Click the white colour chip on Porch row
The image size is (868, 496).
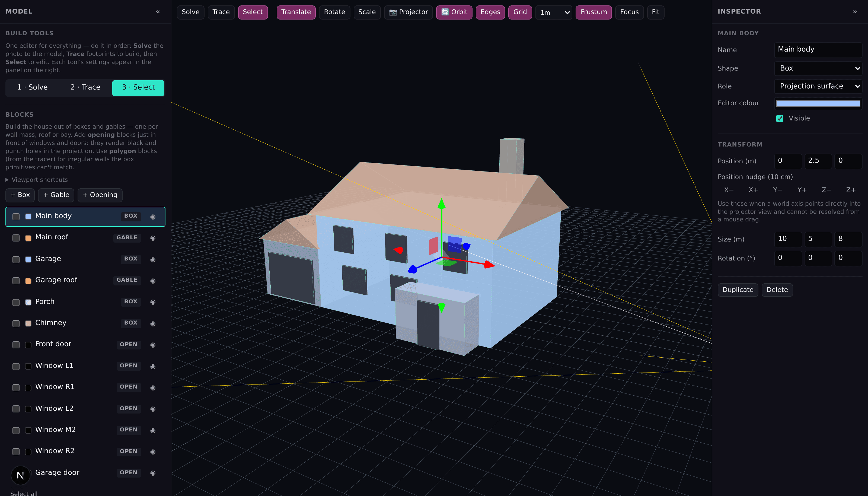[x=28, y=303]
